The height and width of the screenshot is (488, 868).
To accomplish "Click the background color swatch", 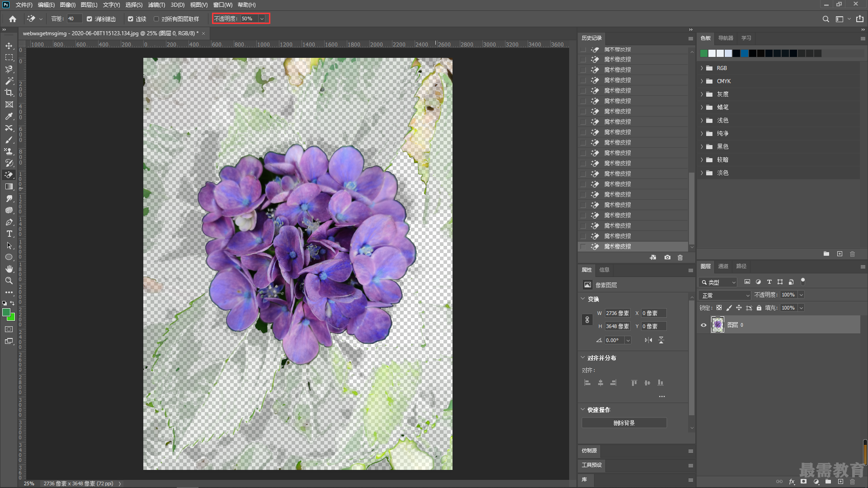I will [x=12, y=318].
